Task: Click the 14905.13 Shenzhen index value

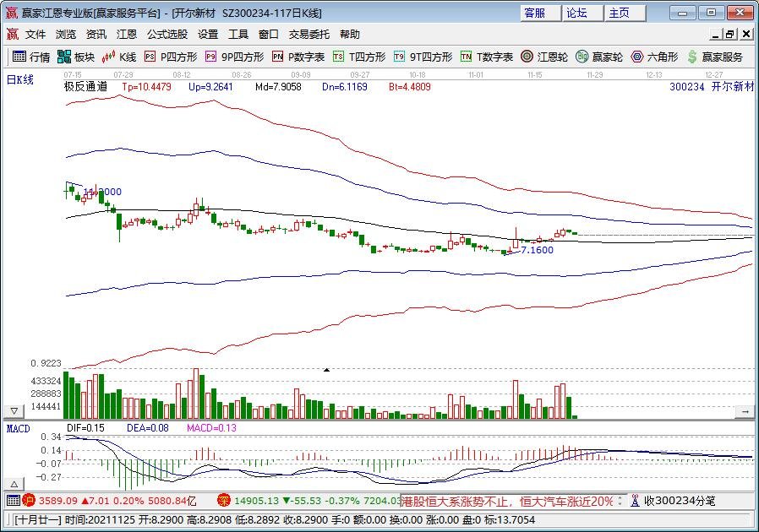Action: tap(257, 501)
